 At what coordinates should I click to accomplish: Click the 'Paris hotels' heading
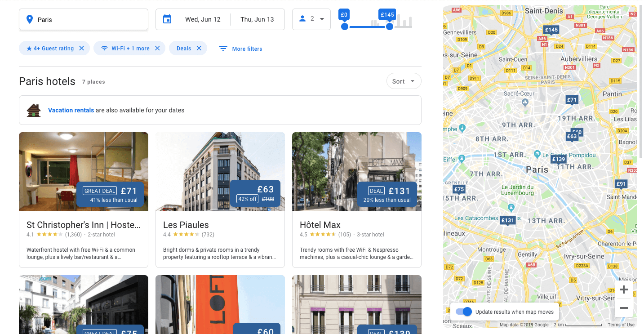47,81
